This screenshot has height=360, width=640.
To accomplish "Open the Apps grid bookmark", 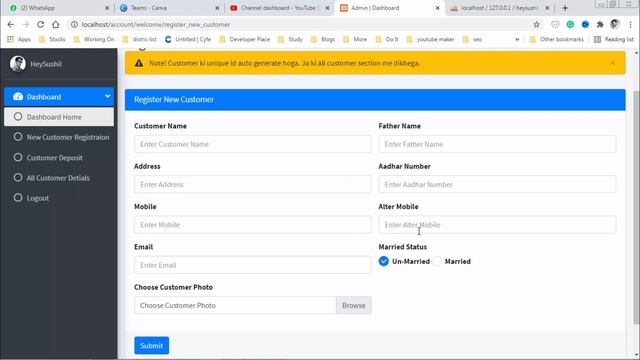I will tap(19, 39).
